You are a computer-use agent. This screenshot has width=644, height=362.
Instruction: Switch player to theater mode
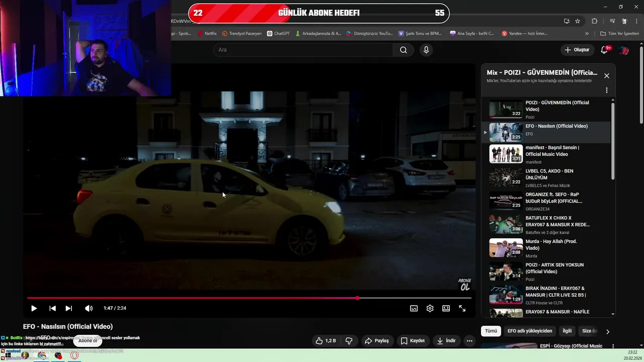click(x=446, y=308)
